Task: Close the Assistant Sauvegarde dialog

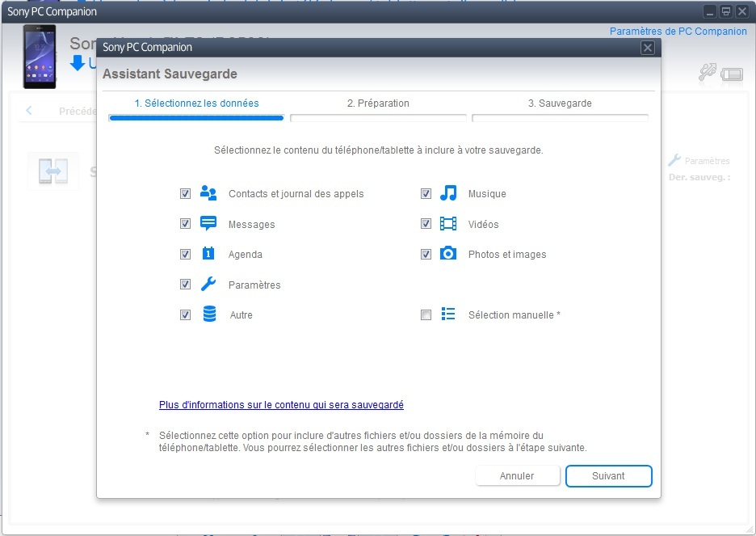Action: pos(647,48)
